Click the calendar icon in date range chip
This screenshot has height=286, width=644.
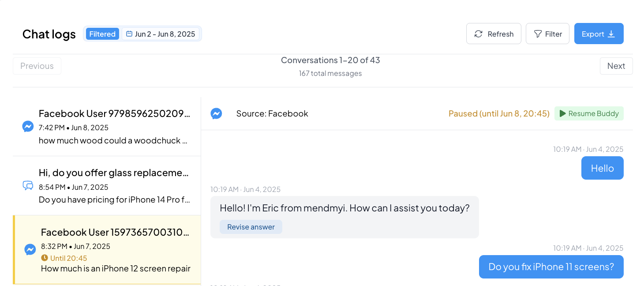(129, 34)
